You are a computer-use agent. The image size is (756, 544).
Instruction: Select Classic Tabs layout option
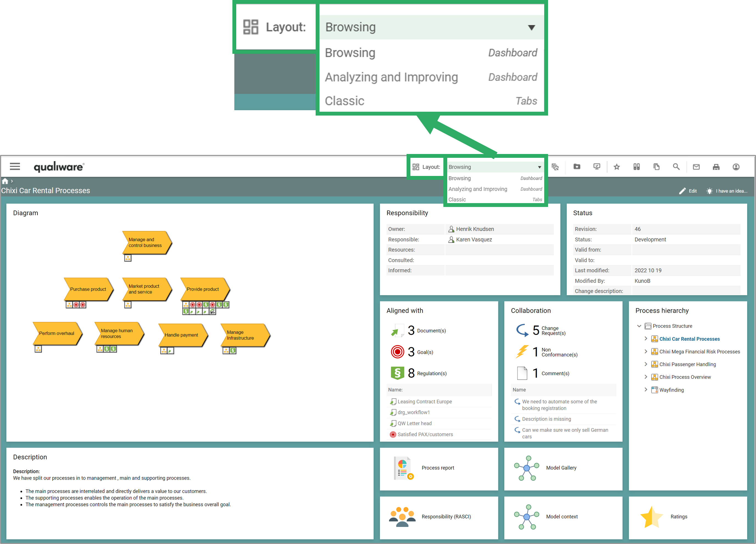(495, 200)
